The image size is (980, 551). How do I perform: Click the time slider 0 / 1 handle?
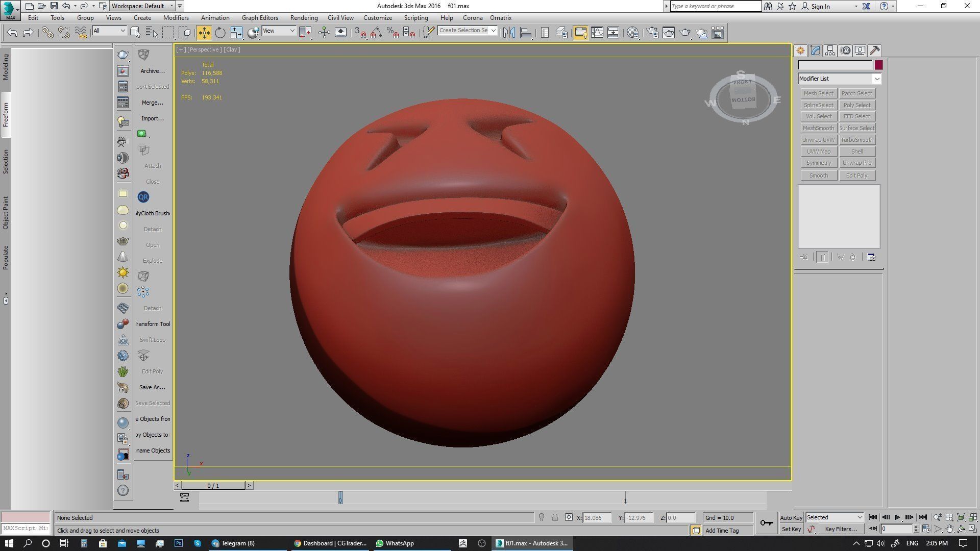[213, 486]
